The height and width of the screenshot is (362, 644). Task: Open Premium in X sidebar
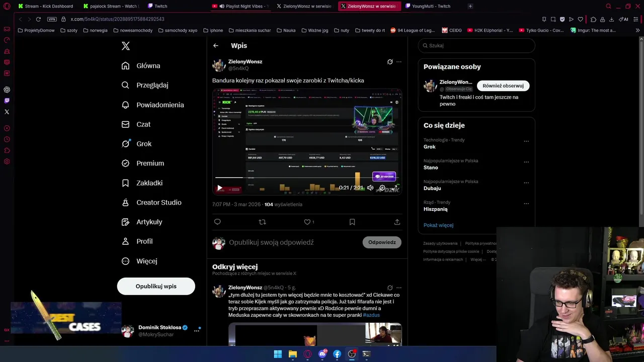coord(143,163)
